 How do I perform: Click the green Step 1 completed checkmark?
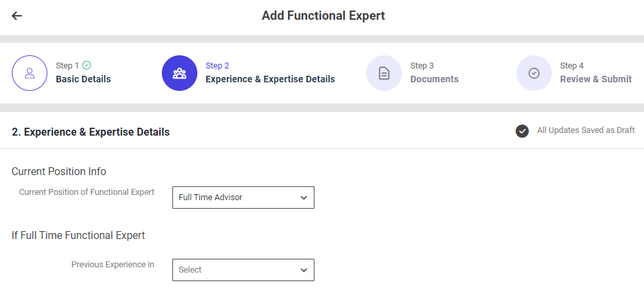point(87,65)
